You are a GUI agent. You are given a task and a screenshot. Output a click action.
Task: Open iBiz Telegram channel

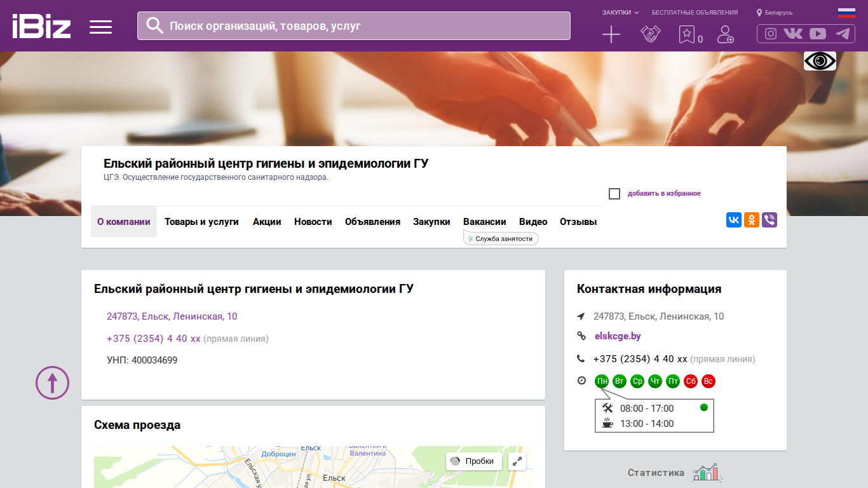pos(843,34)
